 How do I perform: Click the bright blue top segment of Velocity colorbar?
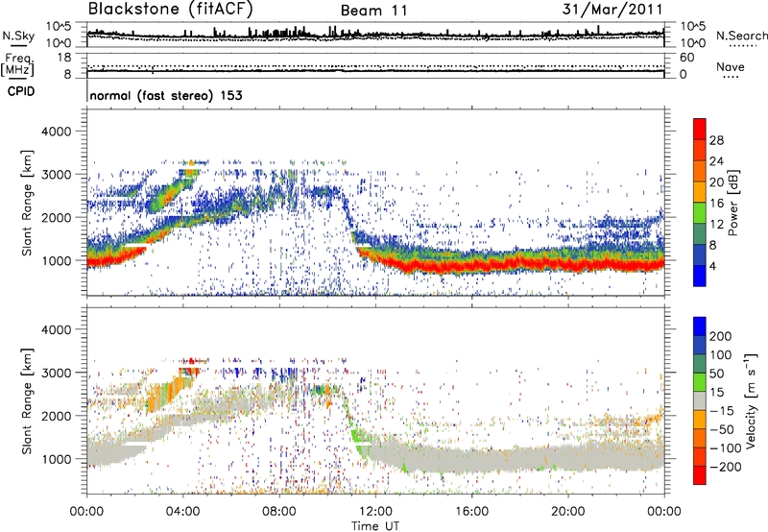[x=700, y=326]
